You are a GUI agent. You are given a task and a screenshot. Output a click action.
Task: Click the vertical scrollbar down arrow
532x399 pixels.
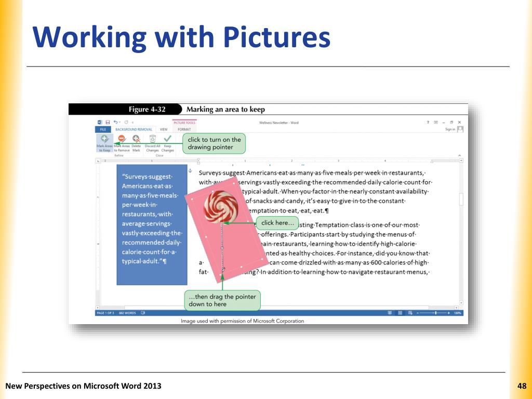461,303
